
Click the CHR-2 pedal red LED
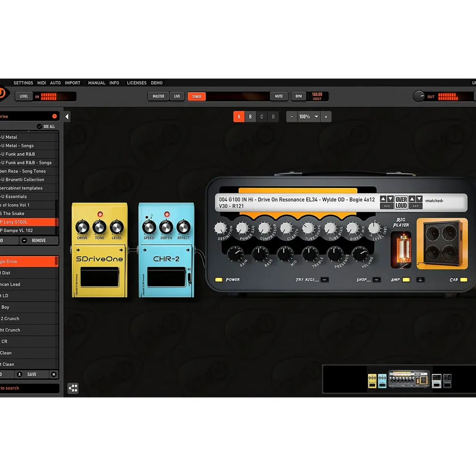tap(166, 214)
